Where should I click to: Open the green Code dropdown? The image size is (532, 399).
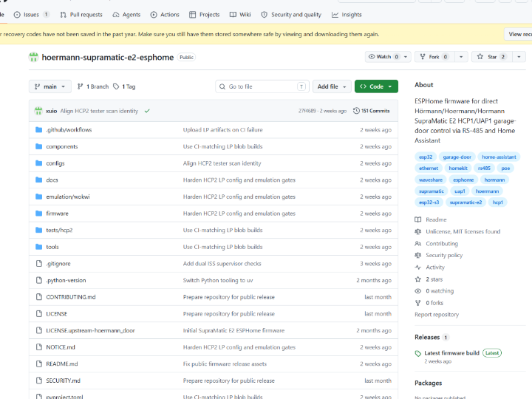coord(376,86)
